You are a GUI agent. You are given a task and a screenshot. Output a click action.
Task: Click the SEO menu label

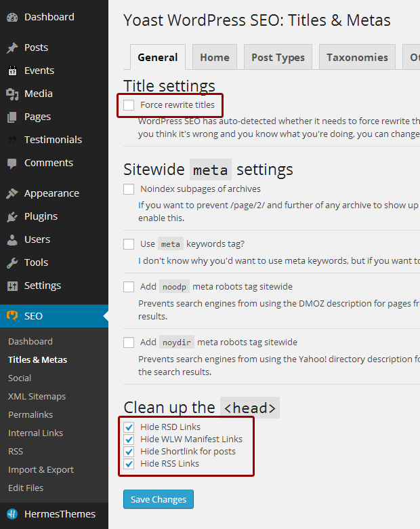[33, 316]
